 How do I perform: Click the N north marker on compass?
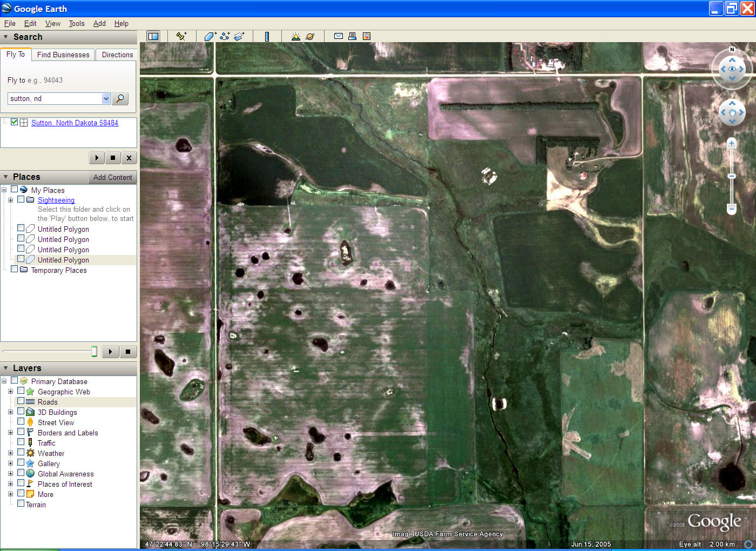coord(732,50)
